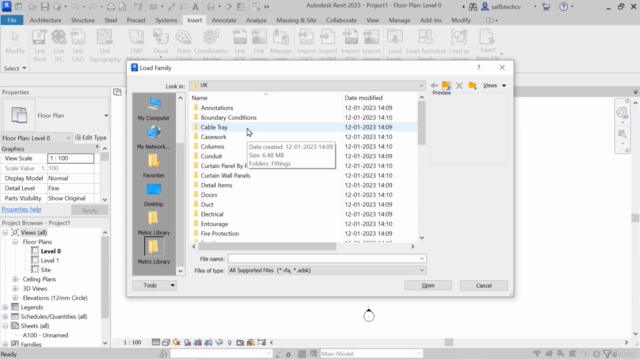Select Level 1 in Project Browser
The height and width of the screenshot is (360, 640).
click(50, 260)
